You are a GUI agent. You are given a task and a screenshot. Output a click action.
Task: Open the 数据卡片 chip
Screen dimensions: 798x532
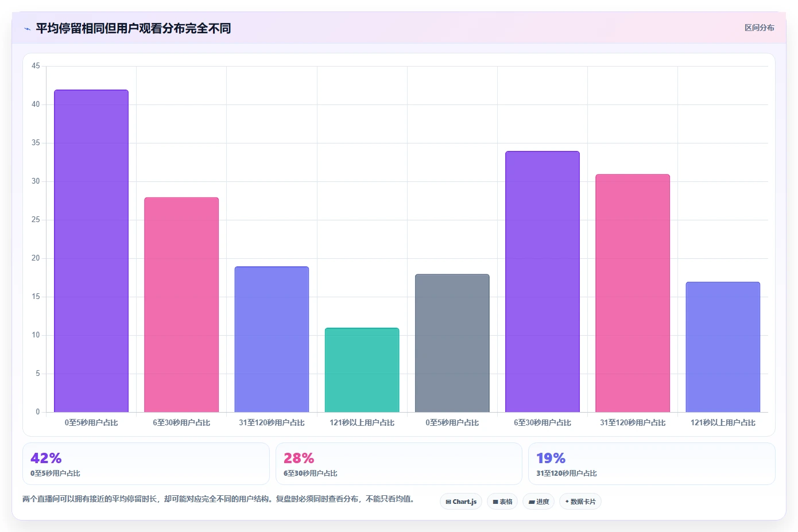pos(580,502)
